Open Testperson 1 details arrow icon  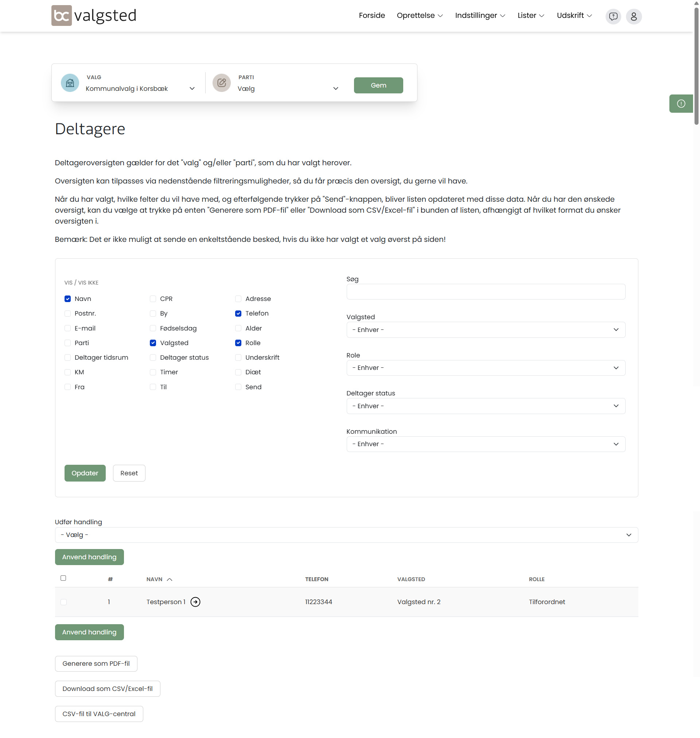point(195,602)
